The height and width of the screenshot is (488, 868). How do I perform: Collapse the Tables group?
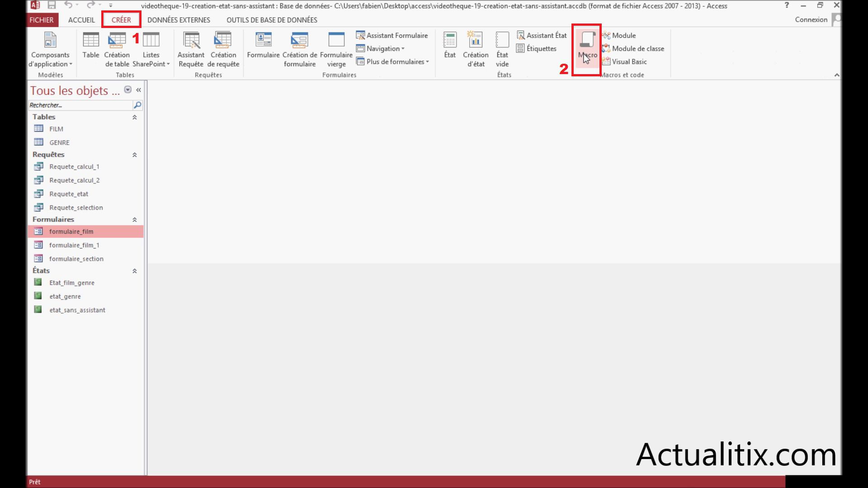pos(134,117)
